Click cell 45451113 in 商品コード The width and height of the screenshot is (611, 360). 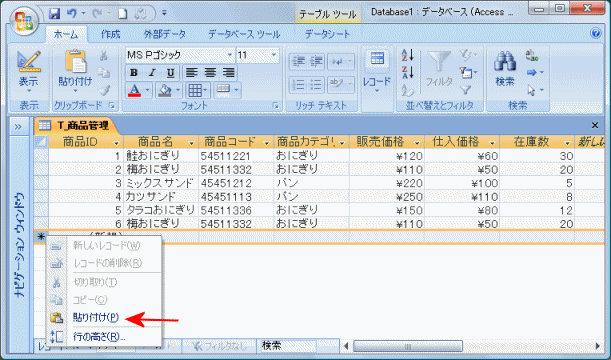236,197
